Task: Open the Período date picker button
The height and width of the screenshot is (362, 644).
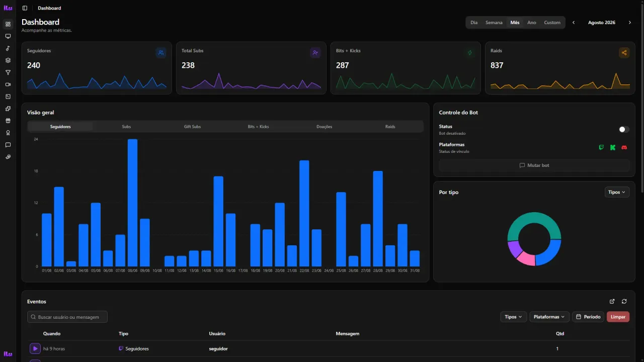Action: tap(588, 317)
